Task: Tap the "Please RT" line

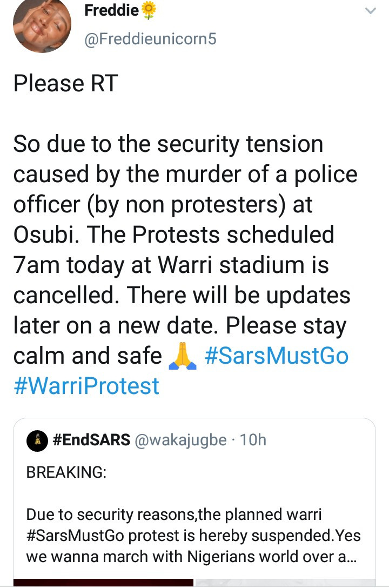Action: point(65,84)
